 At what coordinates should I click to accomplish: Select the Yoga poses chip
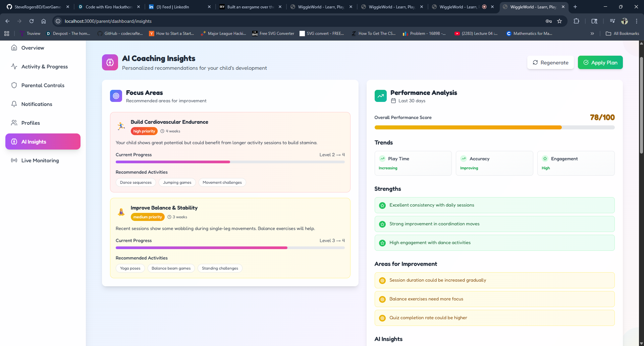click(x=130, y=268)
